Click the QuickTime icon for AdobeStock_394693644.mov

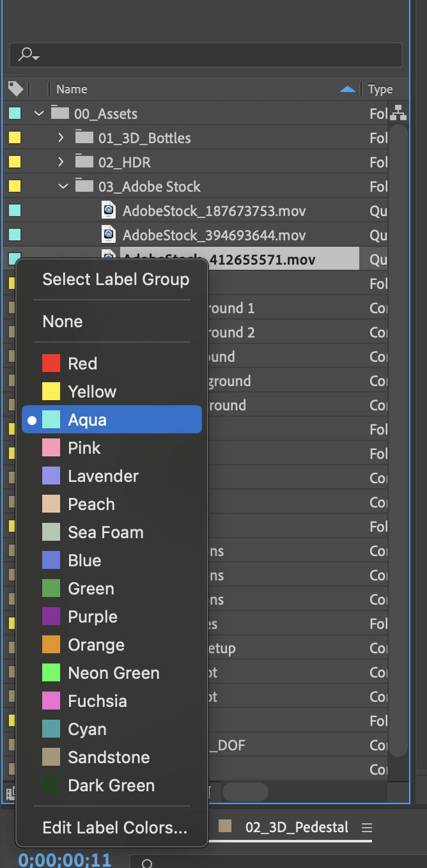[109, 235]
